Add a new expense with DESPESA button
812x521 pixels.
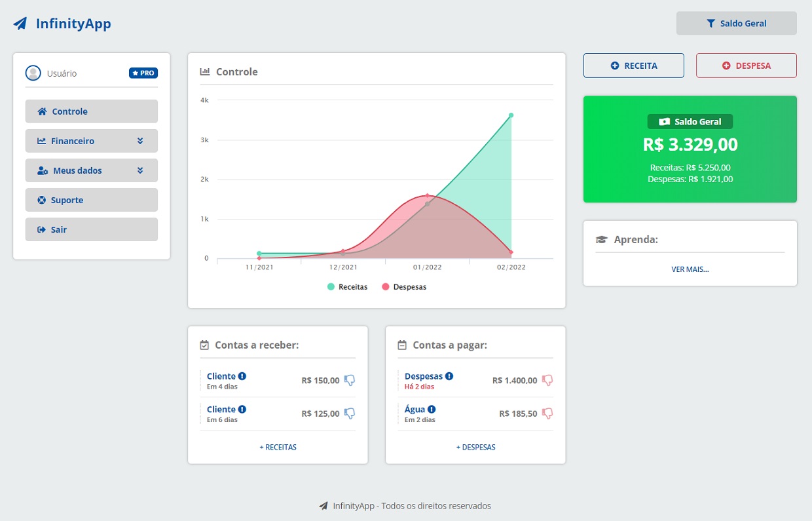(x=746, y=66)
